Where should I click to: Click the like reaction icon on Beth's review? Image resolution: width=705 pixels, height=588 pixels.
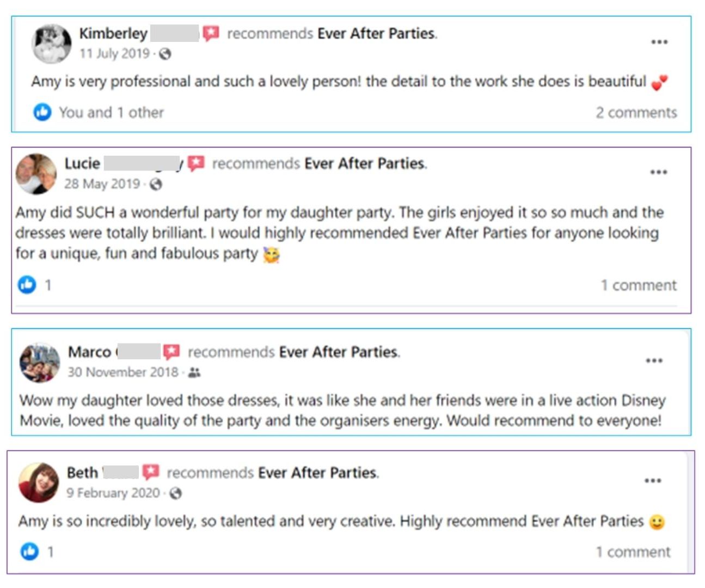(29, 551)
